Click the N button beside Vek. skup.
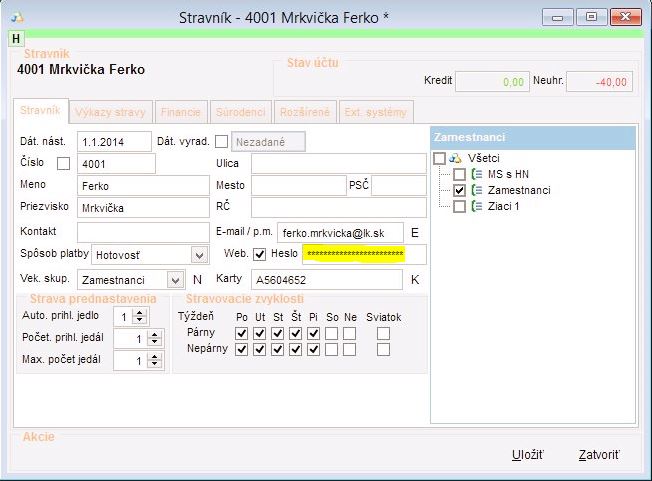 pos(197,279)
